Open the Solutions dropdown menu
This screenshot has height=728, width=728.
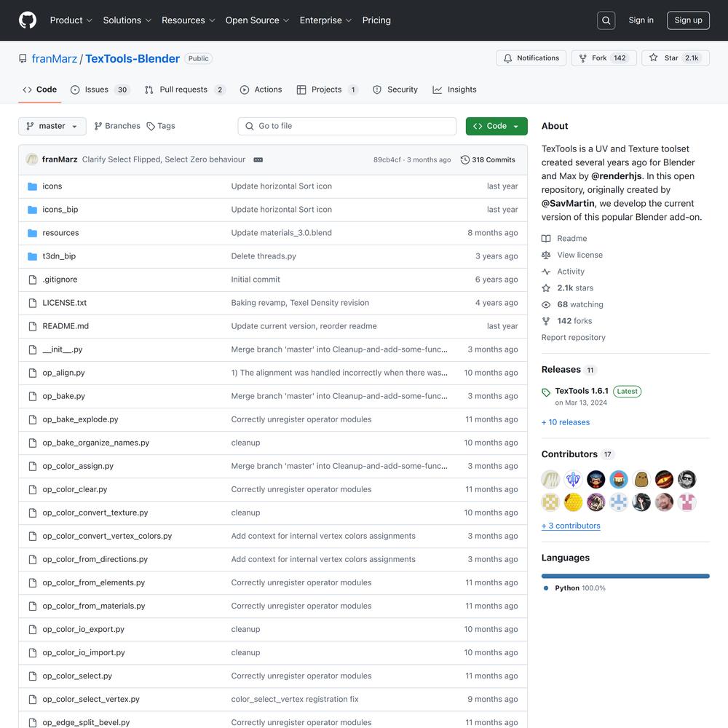tap(127, 20)
